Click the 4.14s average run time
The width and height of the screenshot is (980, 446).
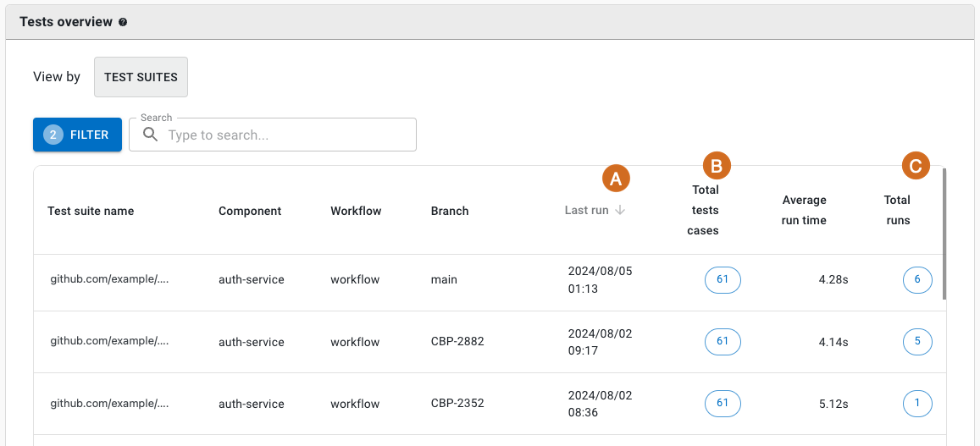(x=833, y=342)
